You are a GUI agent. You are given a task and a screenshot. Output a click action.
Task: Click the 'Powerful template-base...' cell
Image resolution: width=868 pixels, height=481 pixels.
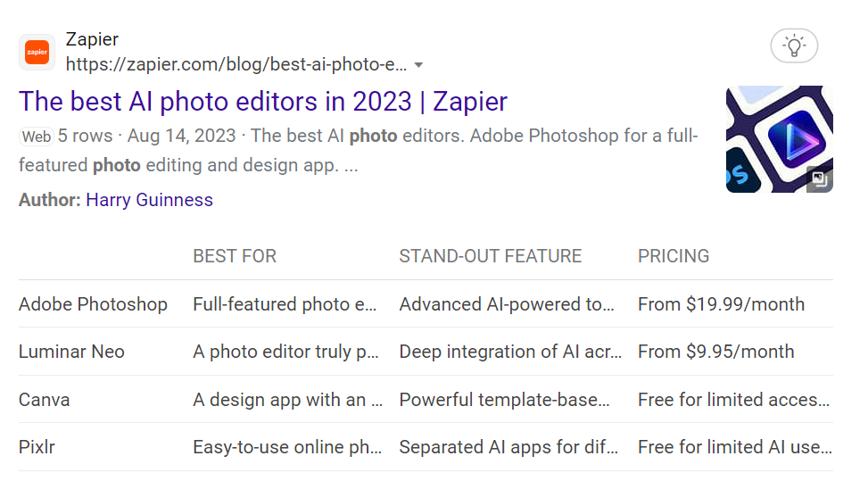[504, 400]
